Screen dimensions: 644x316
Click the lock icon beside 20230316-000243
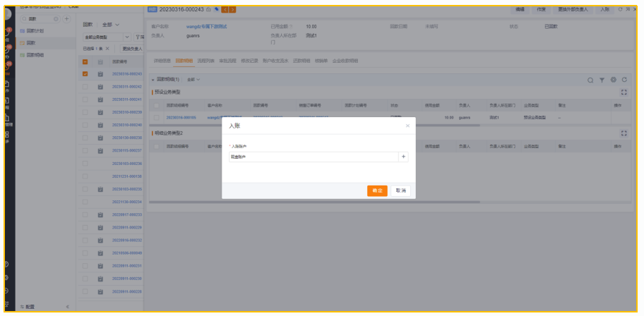point(208,9)
